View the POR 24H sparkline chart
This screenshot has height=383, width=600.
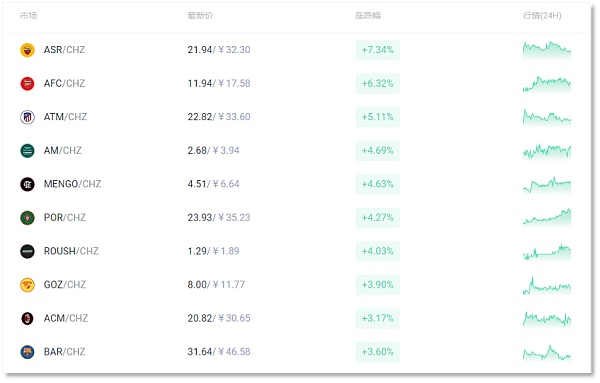(547, 218)
